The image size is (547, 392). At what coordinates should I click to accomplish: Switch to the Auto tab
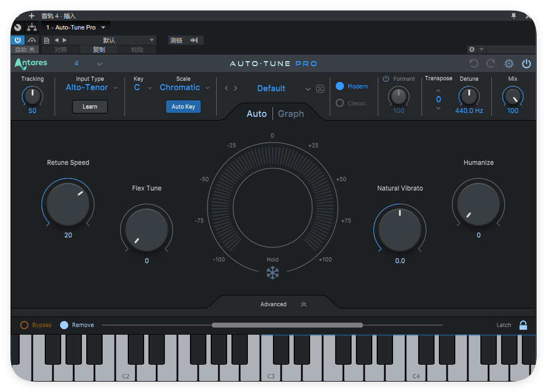257,114
